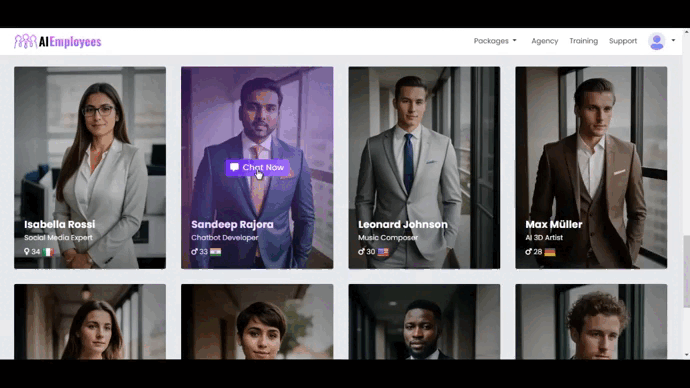Viewport: 690px width, 388px height.
Task: Click the Indian flag on Sandeep's card
Action: click(x=215, y=252)
